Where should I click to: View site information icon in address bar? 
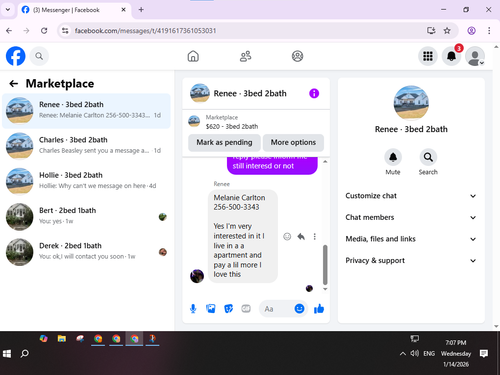(x=65, y=31)
